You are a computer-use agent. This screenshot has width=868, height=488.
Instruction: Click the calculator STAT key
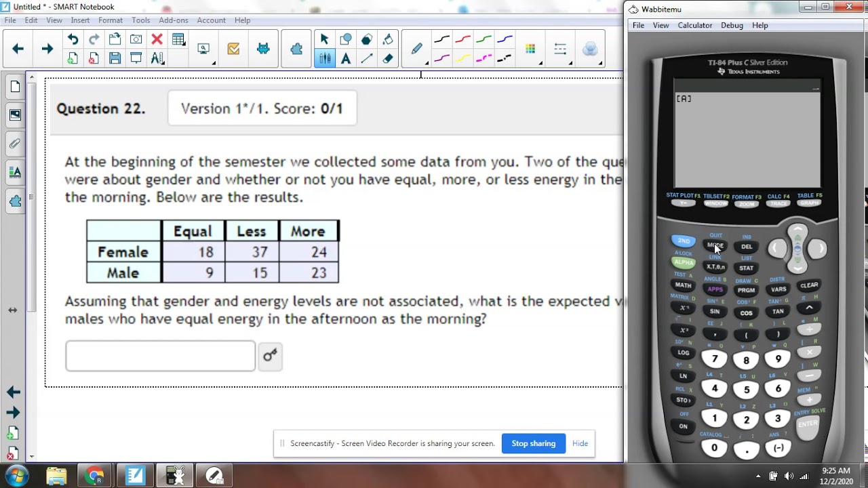(746, 268)
